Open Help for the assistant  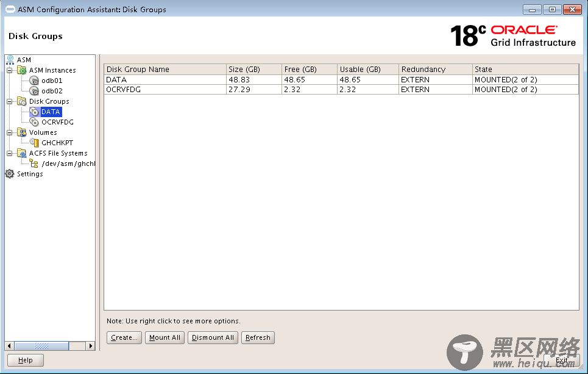pyautogui.click(x=26, y=360)
